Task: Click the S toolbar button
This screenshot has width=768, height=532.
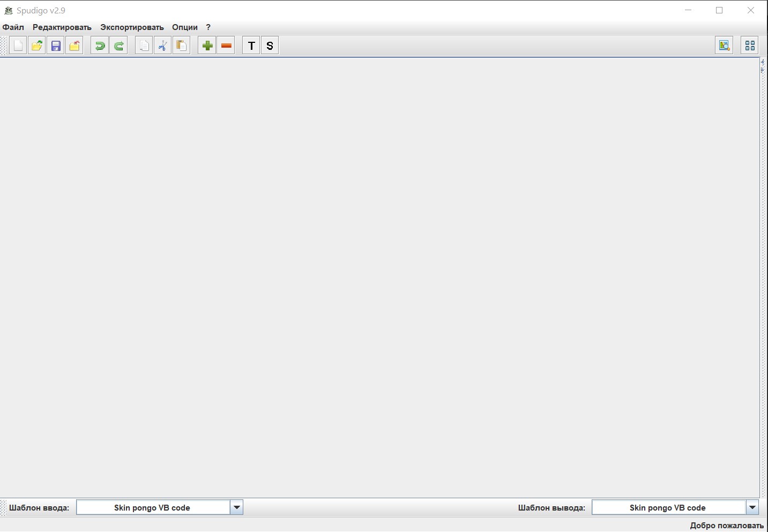Action: [270, 46]
